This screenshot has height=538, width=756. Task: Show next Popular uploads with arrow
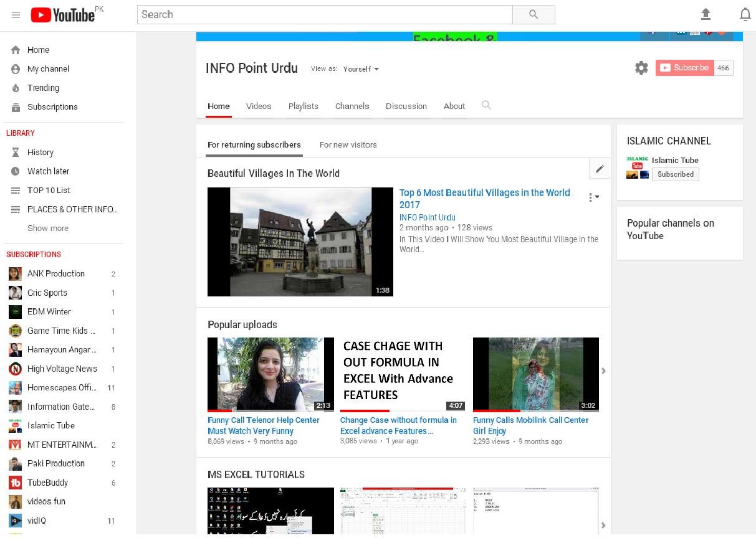coord(603,371)
